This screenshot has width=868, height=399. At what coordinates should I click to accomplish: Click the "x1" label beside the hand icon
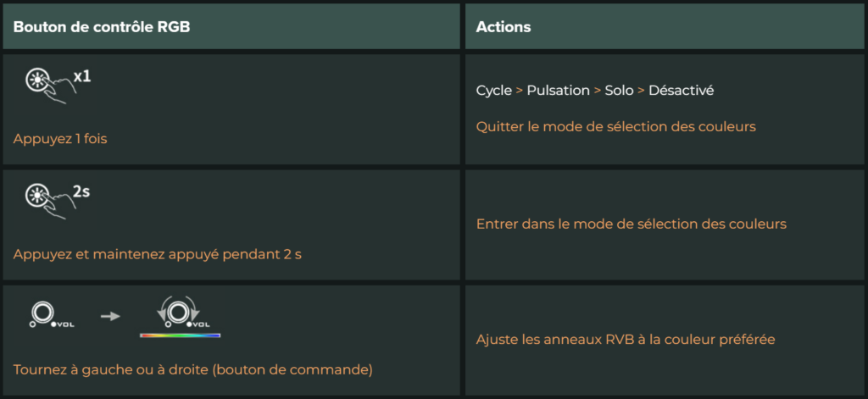tap(82, 76)
